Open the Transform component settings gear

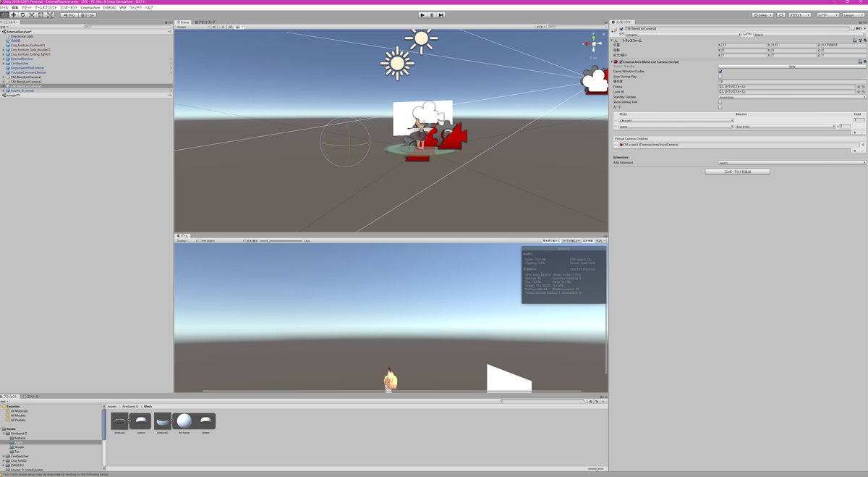(x=865, y=41)
